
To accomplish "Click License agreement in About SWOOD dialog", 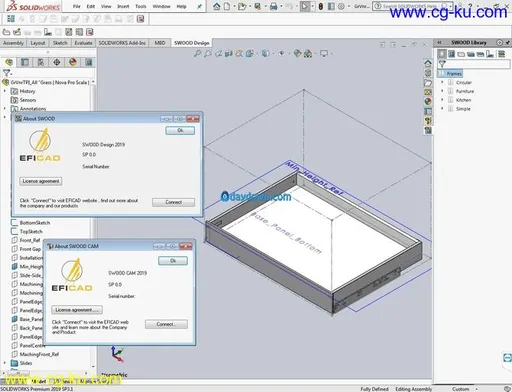I will tap(41, 181).
